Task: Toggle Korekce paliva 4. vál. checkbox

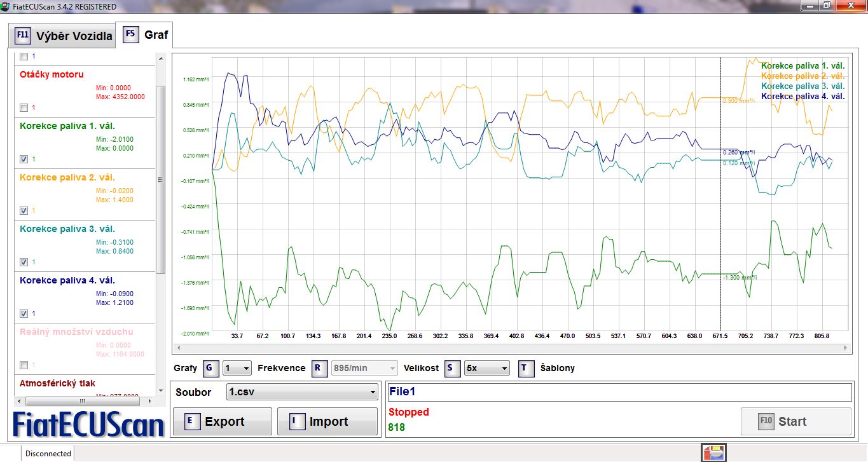Action: pyautogui.click(x=24, y=313)
